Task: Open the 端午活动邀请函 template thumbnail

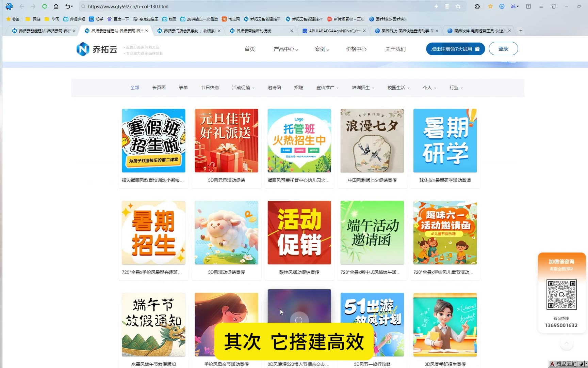Action: 372,232
